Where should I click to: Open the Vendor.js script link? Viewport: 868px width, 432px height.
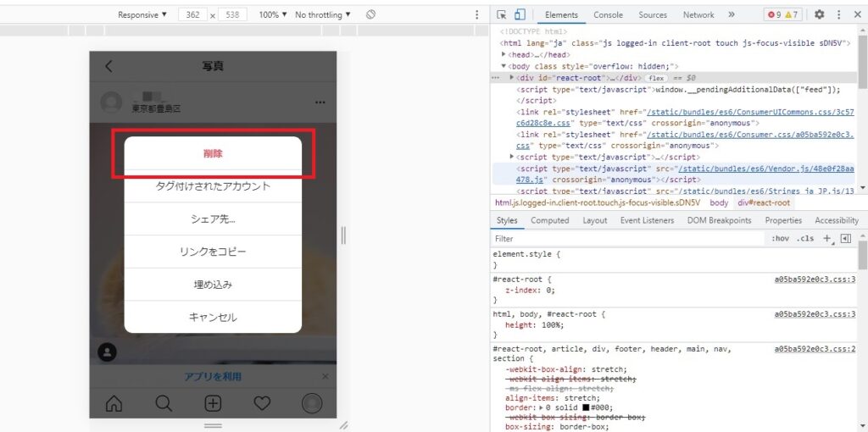point(686,174)
